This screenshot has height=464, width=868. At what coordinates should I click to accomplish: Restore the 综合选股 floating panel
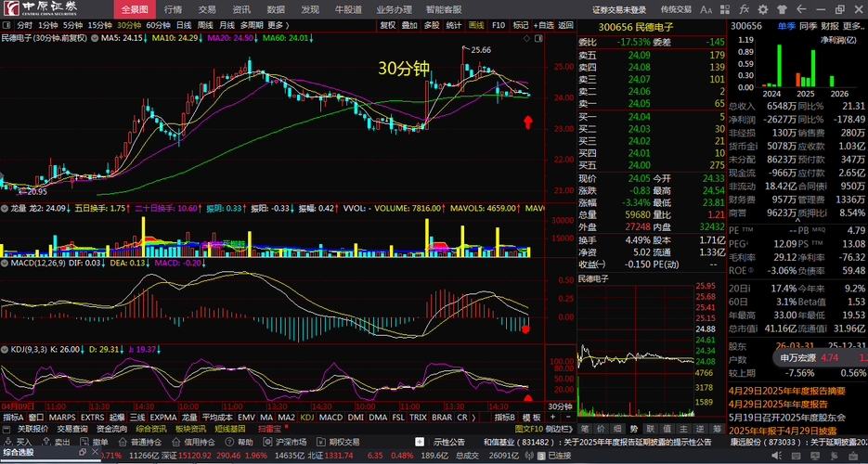click(x=83, y=452)
